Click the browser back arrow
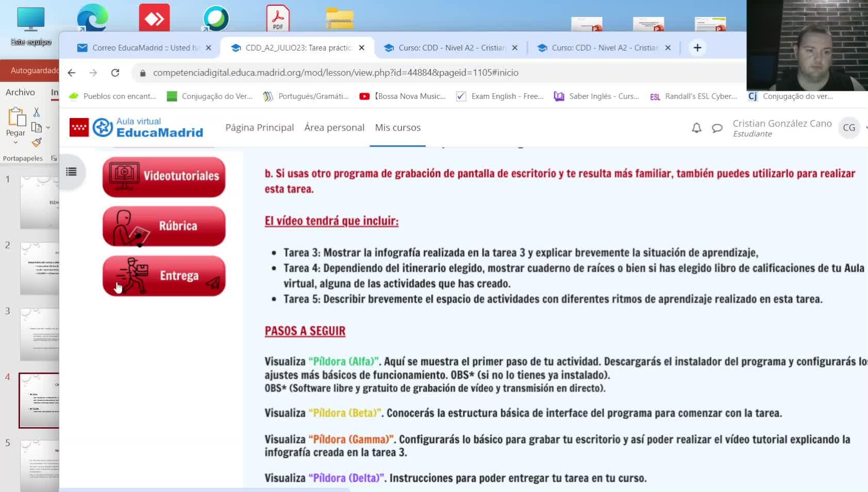The image size is (868, 492). (72, 73)
